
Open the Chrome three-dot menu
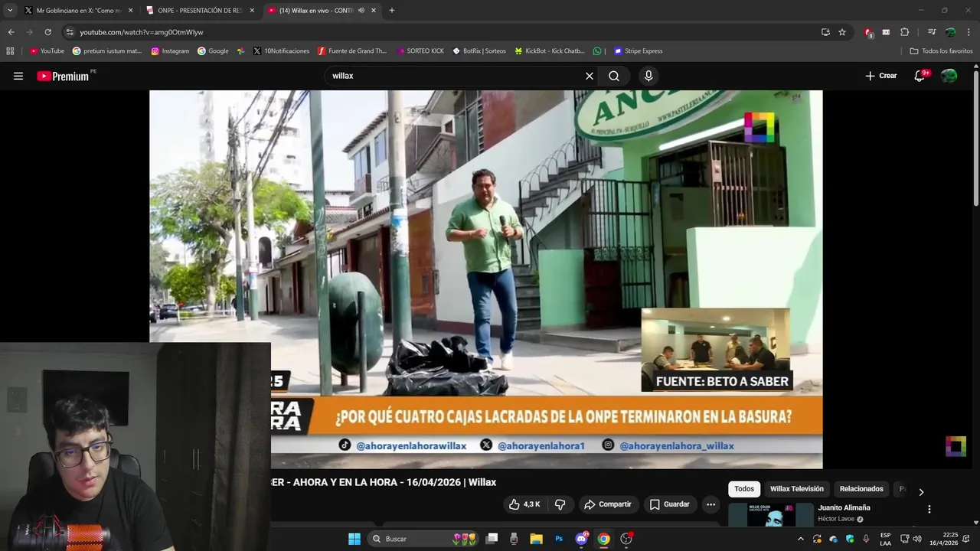point(969,32)
